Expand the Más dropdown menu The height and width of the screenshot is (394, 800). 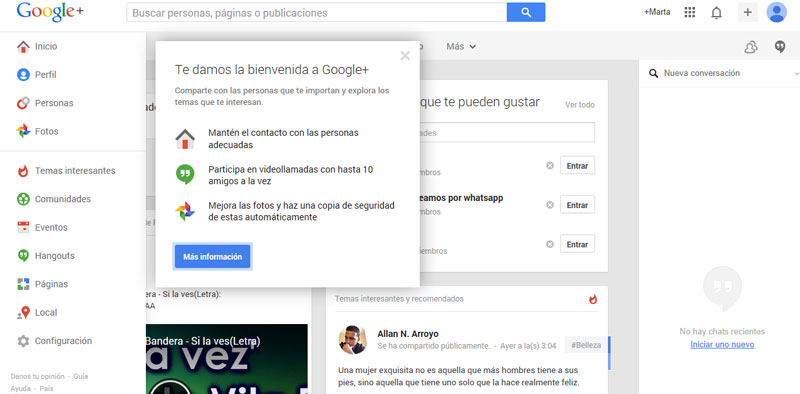[x=461, y=46]
